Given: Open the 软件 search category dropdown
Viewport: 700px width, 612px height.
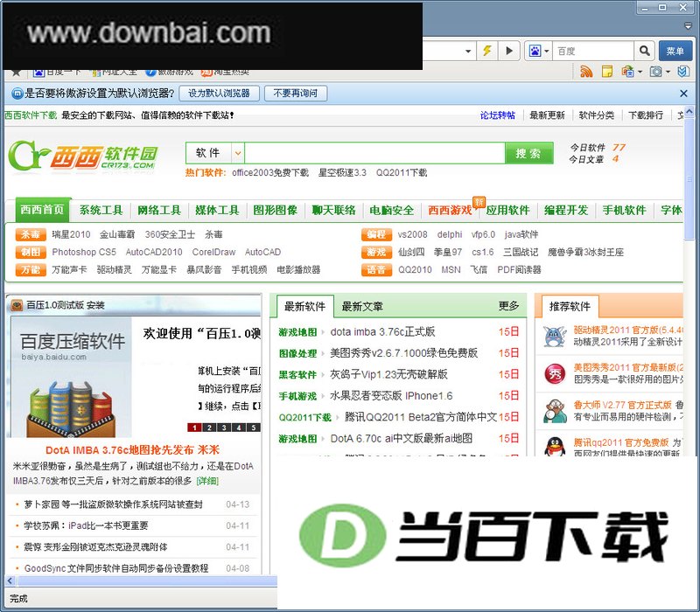Looking at the screenshot, I should point(238,154).
